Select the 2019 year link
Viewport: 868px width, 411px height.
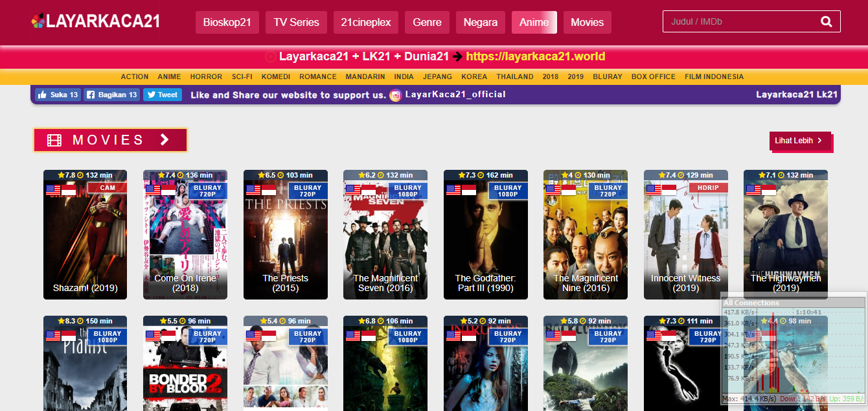[x=576, y=76]
